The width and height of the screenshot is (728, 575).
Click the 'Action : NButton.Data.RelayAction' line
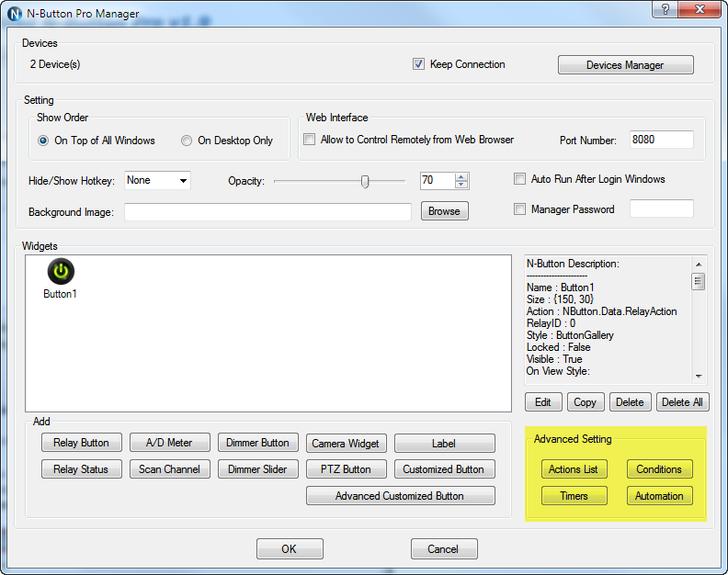click(x=602, y=311)
